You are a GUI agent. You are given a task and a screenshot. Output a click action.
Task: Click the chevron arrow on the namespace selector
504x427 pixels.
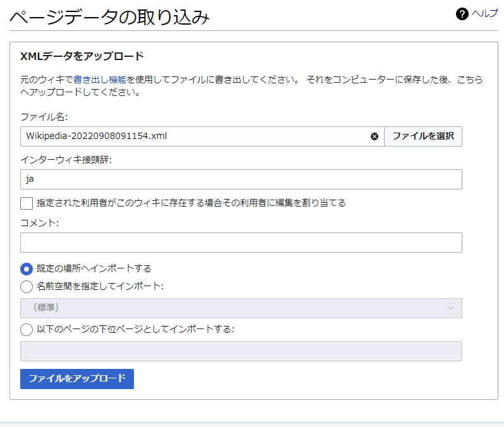pyautogui.click(x=450, y=308)
